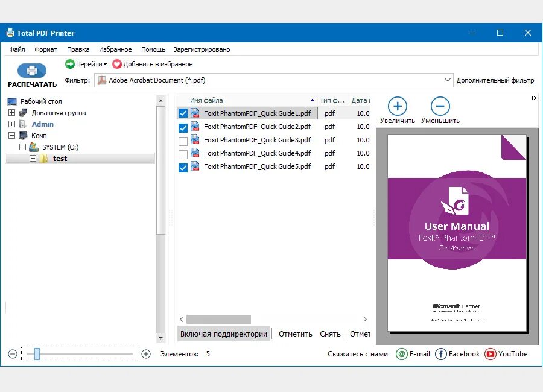The height and width of the screenshot is (392, 543).
Task: Click folder tree scroll-up arrow
Action: [x=160, y=101]
